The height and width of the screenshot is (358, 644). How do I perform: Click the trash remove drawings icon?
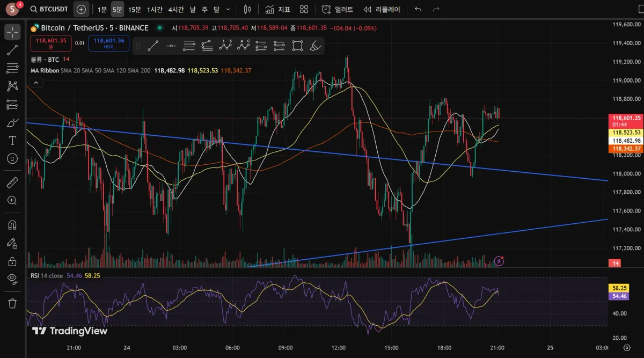coord(12,303)
